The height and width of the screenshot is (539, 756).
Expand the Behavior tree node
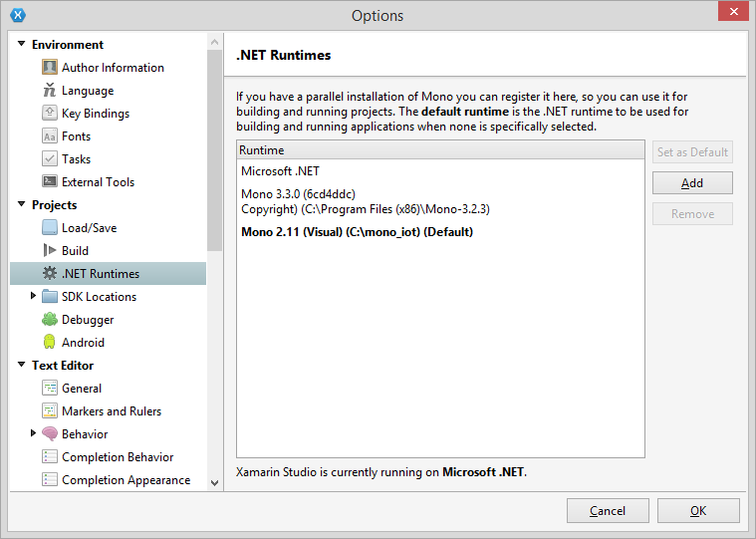pos(33,433)
